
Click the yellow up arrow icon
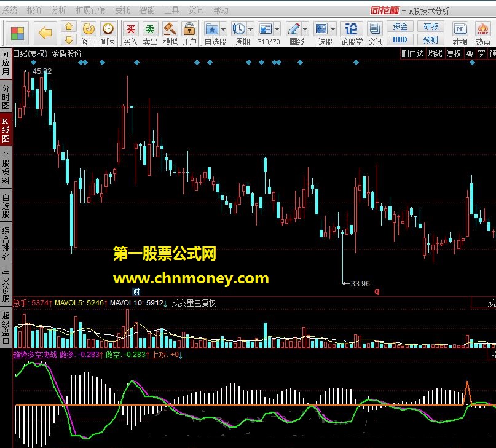coord(69,26)
